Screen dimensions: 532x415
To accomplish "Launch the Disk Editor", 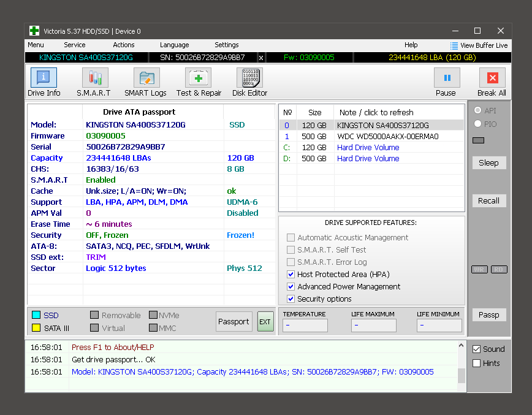I will [x=251, y=78].
